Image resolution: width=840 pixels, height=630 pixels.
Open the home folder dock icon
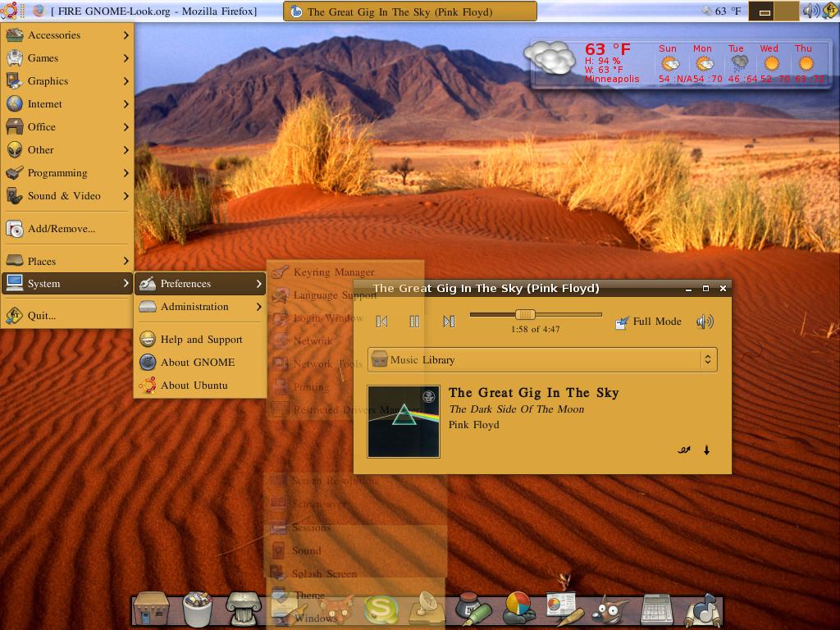point(151,609)
